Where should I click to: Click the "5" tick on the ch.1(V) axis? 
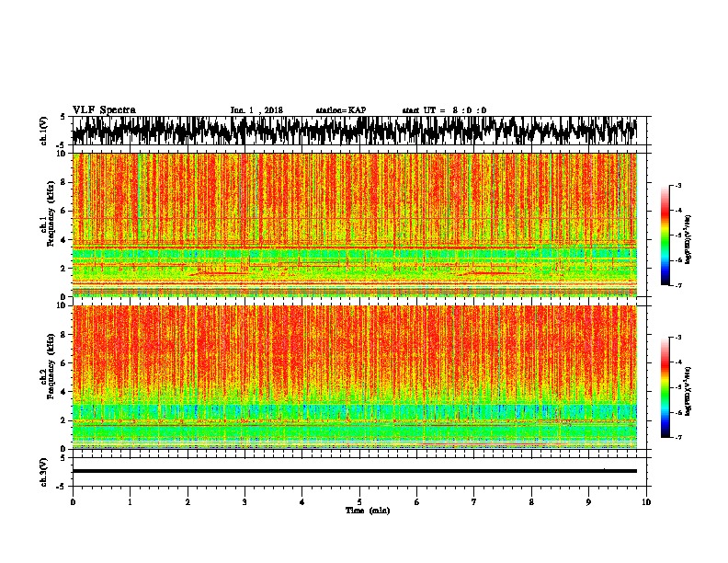(x=63, y=117)
